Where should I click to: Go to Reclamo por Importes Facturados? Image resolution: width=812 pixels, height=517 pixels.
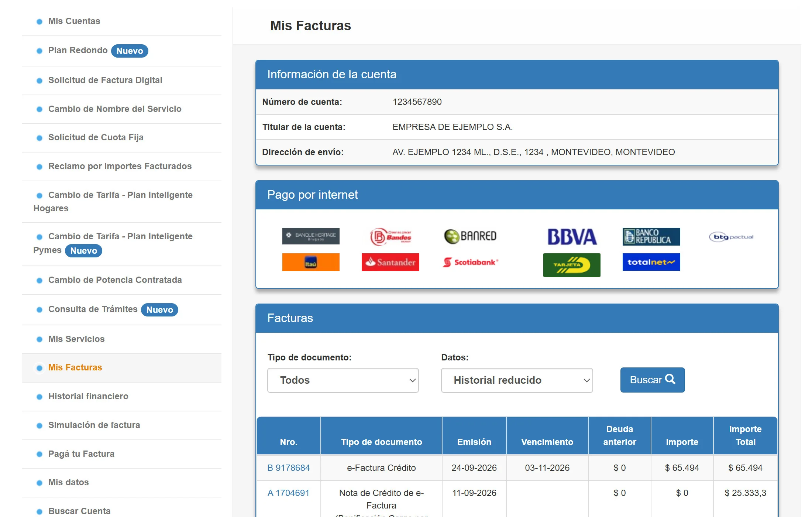click(120, 166)
